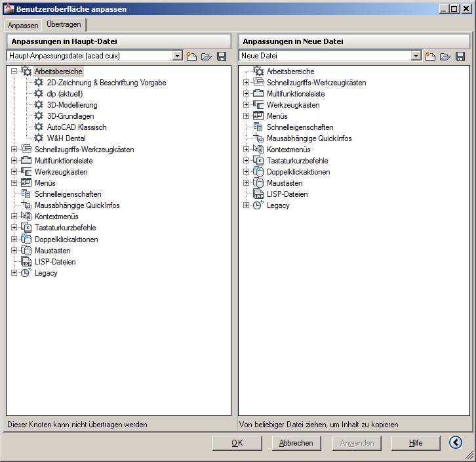This screenshot has height=462, width=476.
Task: Open Neue Datei dropdown list
Action: coord(416,56)
